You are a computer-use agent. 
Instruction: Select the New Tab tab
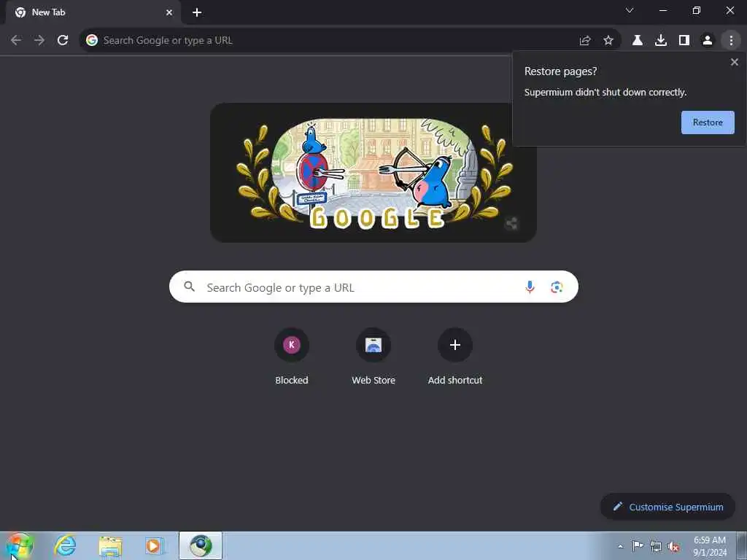click(x=93, y=12)
